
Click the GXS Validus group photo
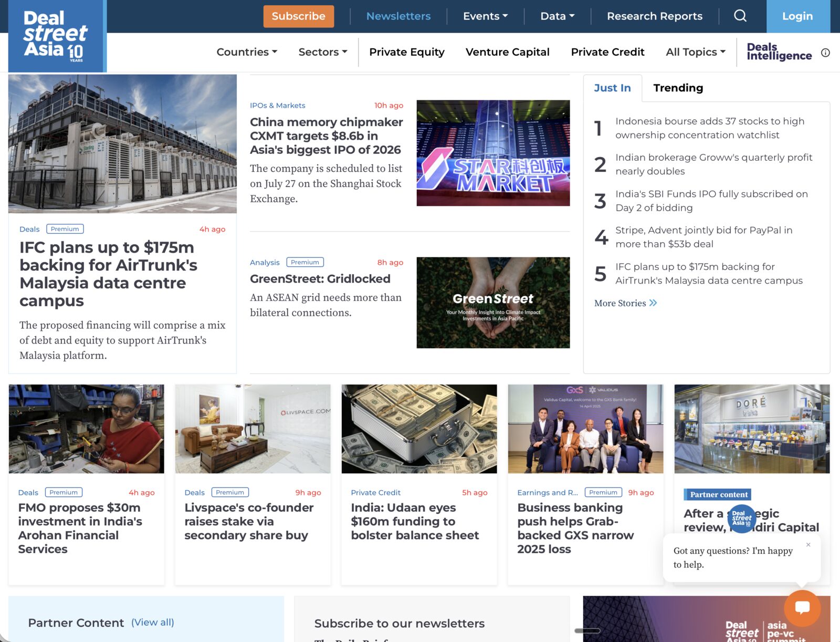(585, 429)
